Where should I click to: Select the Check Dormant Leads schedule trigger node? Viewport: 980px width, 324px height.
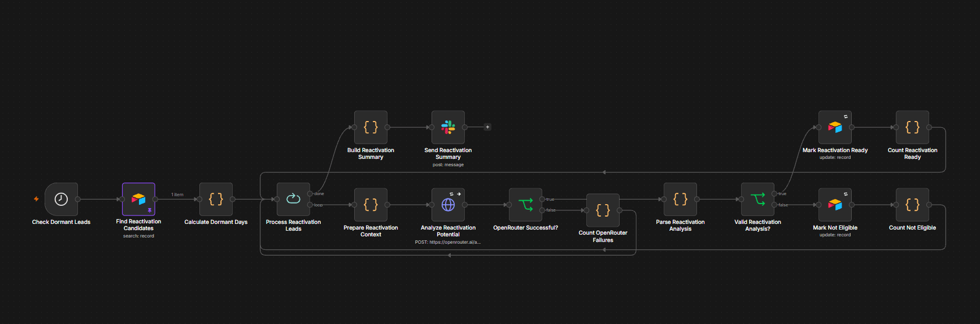[61, 199]
